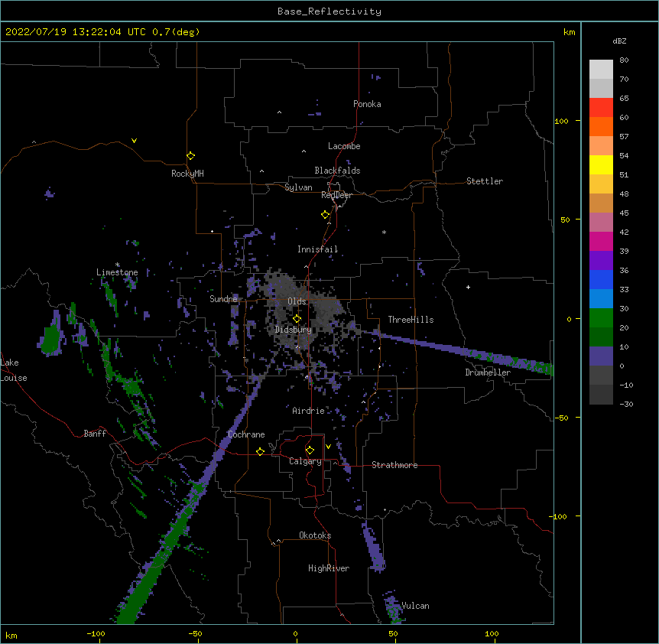
Task: Click the RedDeer city label
Action: 336,195
